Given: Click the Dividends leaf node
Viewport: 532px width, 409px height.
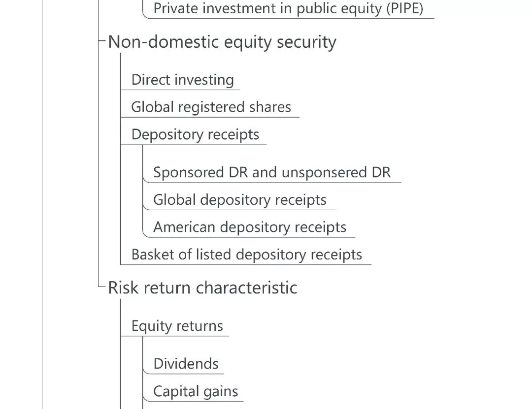Looking at the screenshot, I should pos(186,364).
